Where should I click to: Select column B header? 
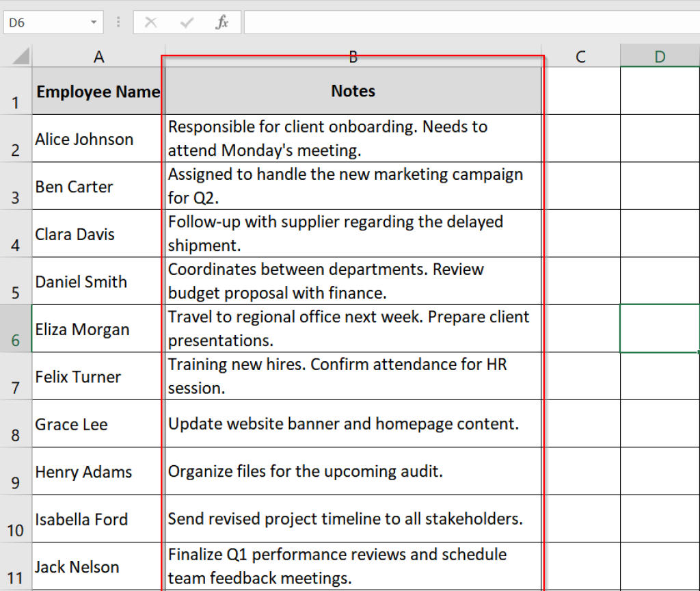pos(353,56)
